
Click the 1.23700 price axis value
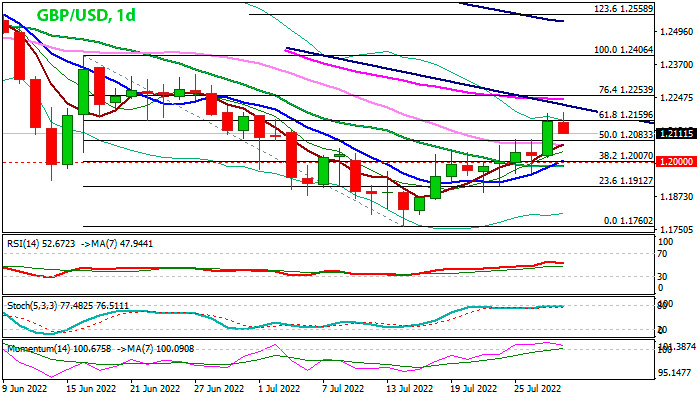(x=677, y=65)
